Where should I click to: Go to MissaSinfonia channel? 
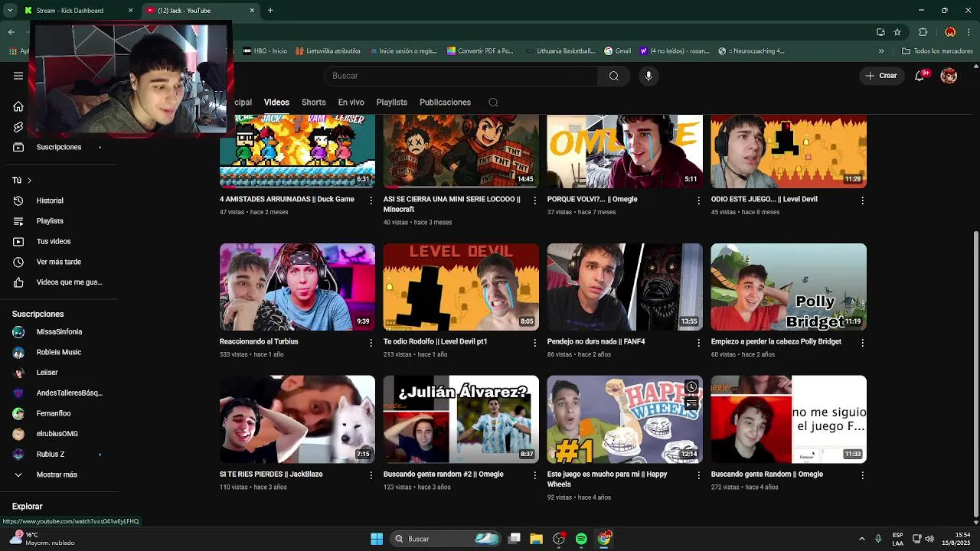(57, 332)
